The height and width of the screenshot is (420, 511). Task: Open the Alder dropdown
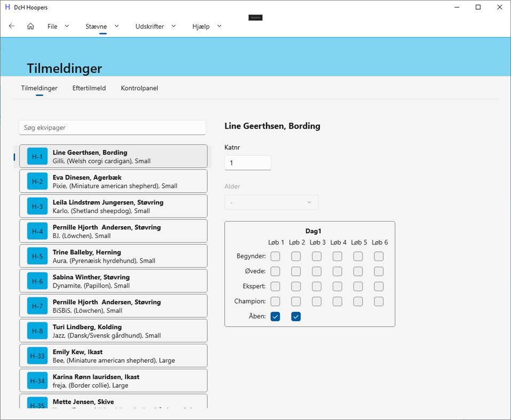coord(271,202)
